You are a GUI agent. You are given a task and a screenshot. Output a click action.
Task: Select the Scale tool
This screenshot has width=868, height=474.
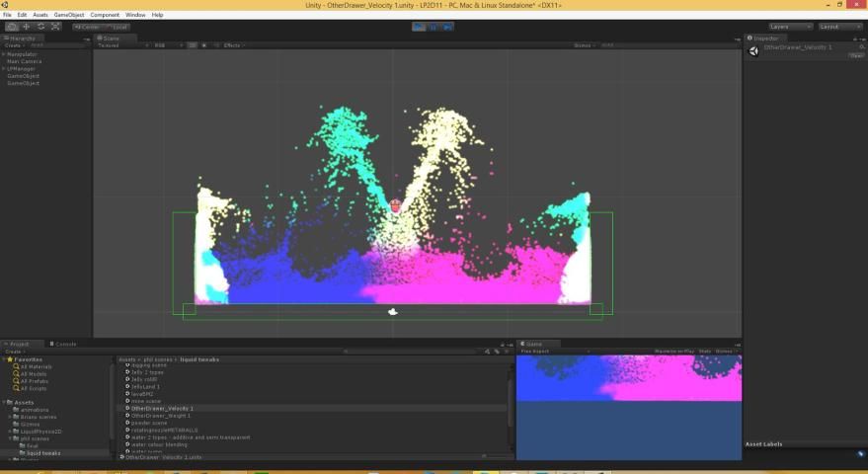(55, 27)
